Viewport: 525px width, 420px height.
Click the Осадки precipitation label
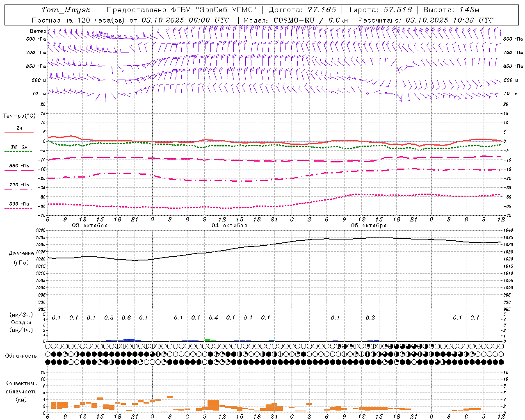click(x=21, y=322)
